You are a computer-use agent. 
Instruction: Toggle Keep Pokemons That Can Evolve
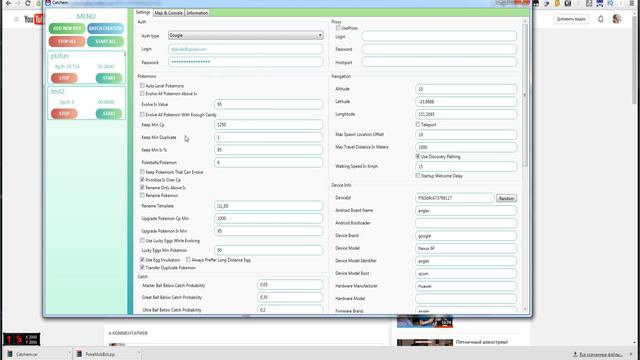tap(142, 172)
